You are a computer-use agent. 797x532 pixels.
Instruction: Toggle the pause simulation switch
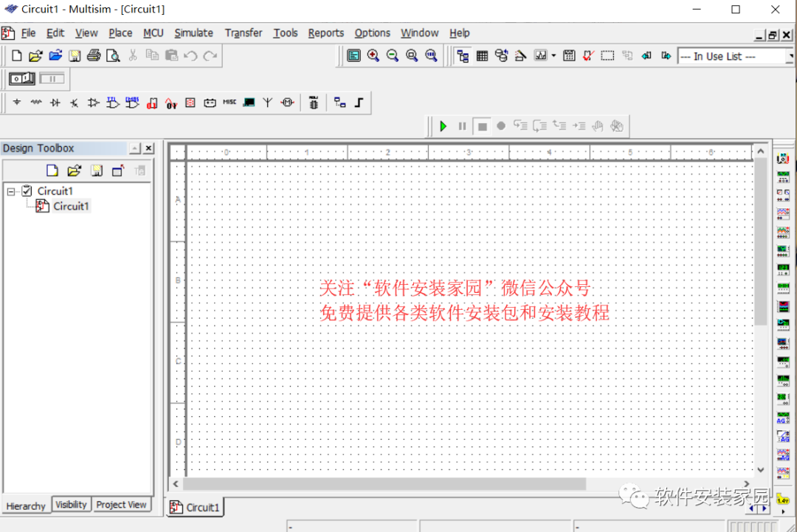point(52,79)
